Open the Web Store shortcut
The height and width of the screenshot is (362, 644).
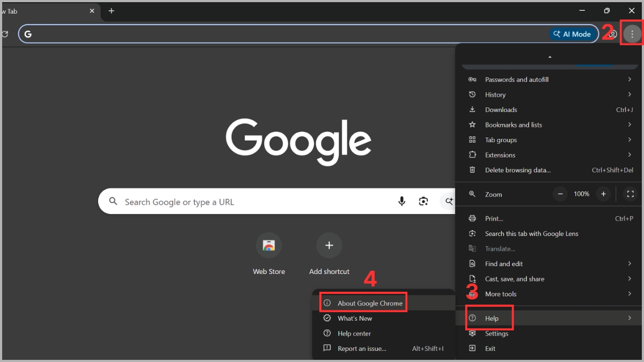click(x=269, y=254)
